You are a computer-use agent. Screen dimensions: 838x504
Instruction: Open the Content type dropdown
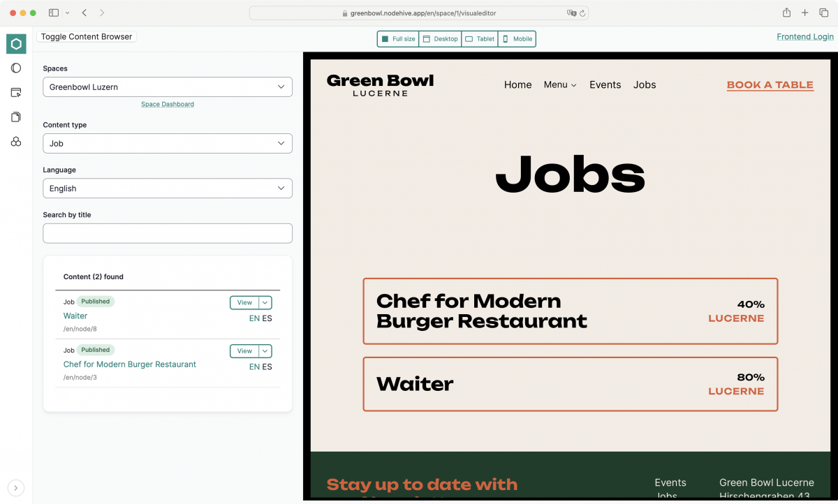pyautogui.click(x=168, y=144)
